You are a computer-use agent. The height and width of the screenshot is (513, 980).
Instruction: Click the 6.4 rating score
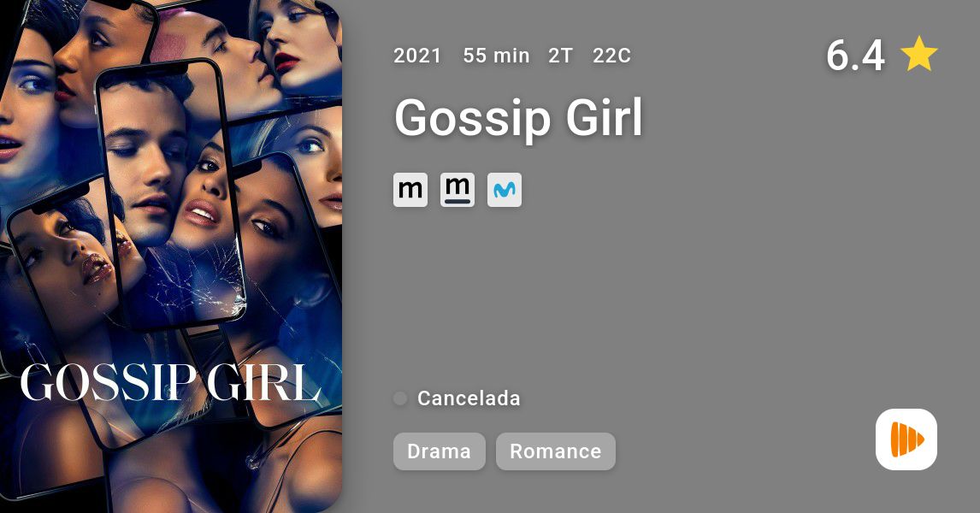(855, 55)
